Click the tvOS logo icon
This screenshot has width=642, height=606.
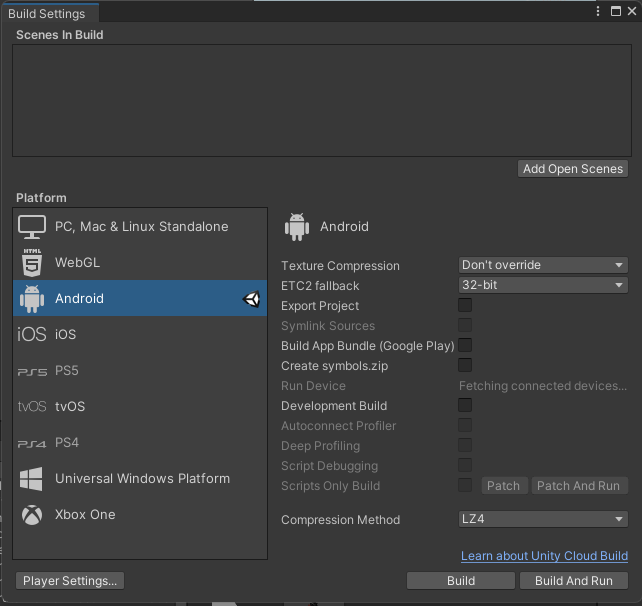(x=32, y=406)
